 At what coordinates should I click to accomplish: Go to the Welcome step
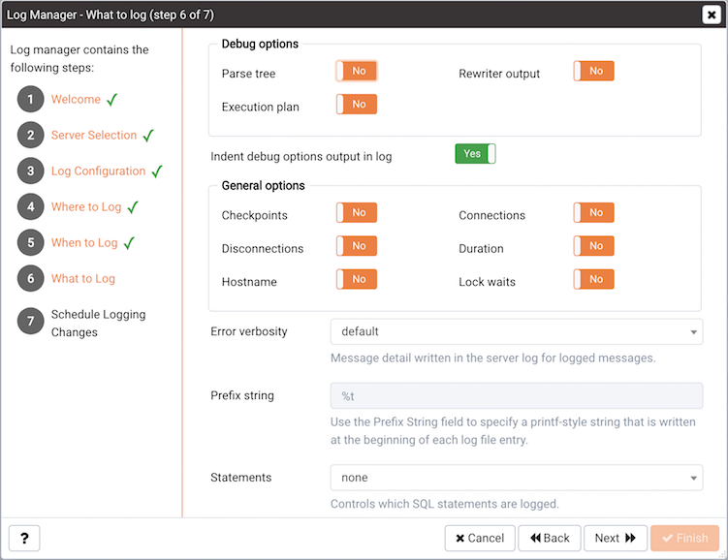click(76, 99)
